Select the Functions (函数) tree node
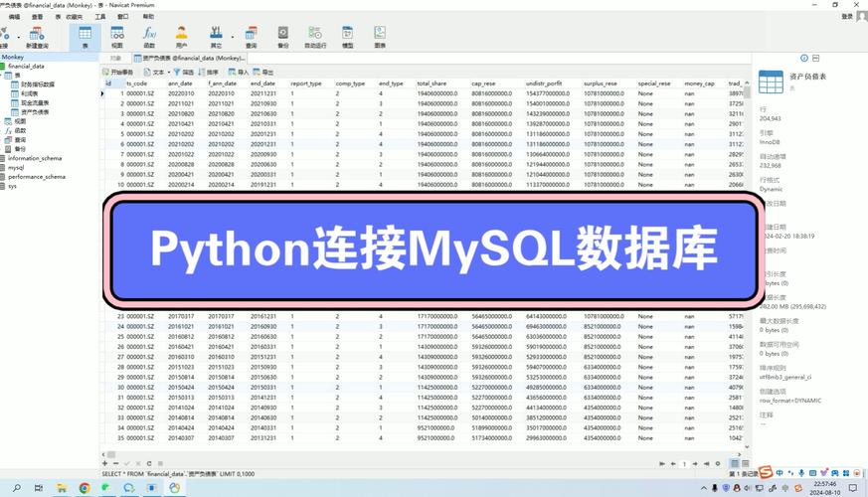This screenshot has width=868, height=497. pyautogui.click(x=20, y=130)
